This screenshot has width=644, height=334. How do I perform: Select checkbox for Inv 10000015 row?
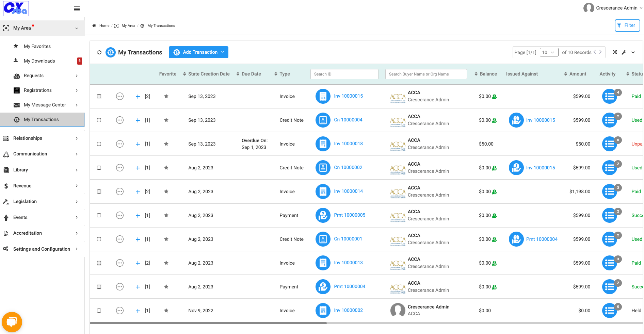(x=99, y=96)
